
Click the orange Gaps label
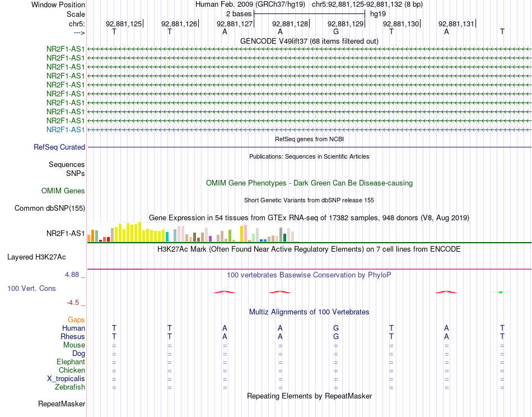pyautogui.click(x=76, y=319)
